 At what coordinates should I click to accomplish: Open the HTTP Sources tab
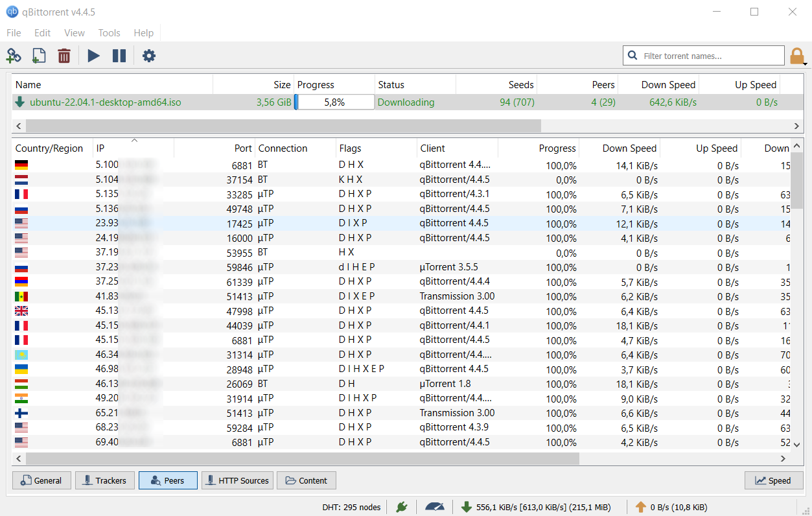point(237,480)
